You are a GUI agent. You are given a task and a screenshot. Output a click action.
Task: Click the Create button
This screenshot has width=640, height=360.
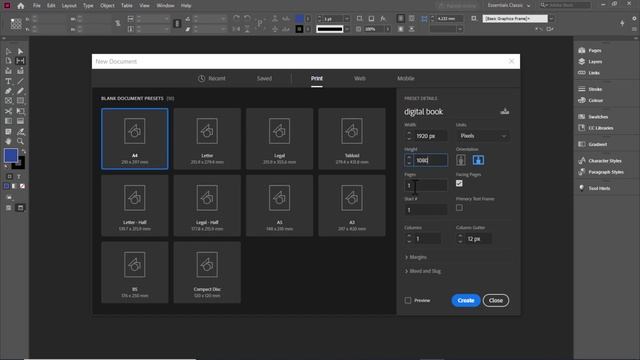tap(466, 300)
